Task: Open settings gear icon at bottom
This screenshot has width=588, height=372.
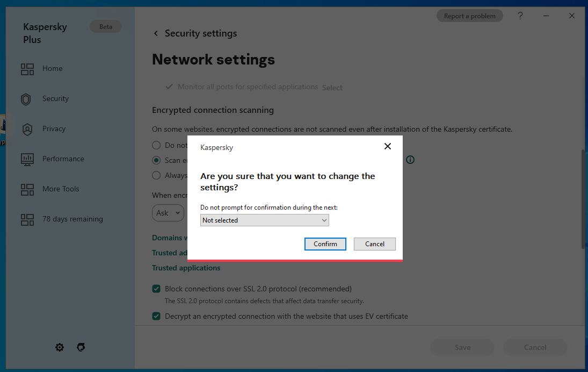Action: [x=60, y=347]
